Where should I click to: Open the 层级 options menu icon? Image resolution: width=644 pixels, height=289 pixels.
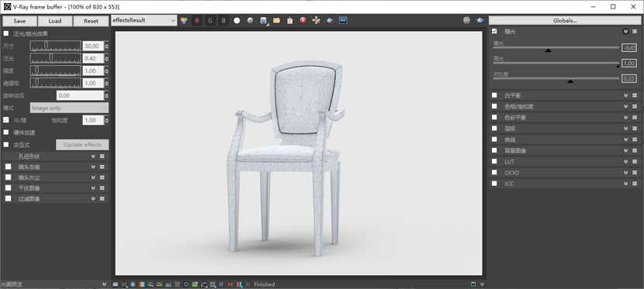coord(635,129)
